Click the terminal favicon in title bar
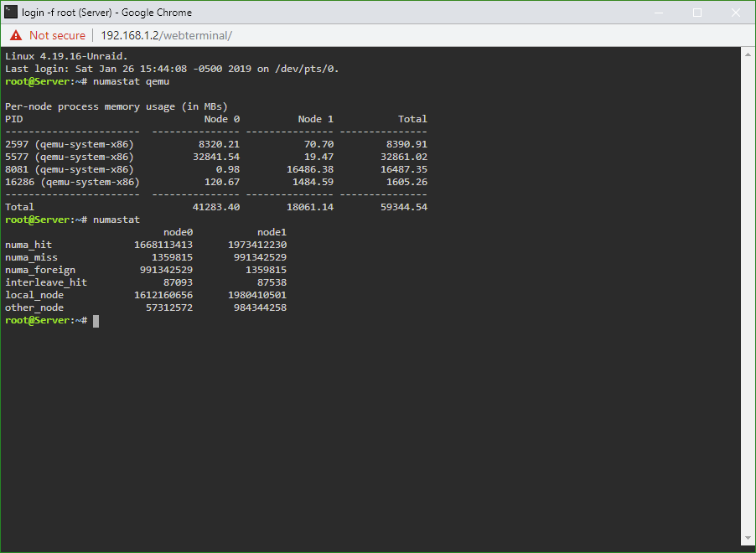The width and height of the screenshot is (756, 553). [11, 12]
